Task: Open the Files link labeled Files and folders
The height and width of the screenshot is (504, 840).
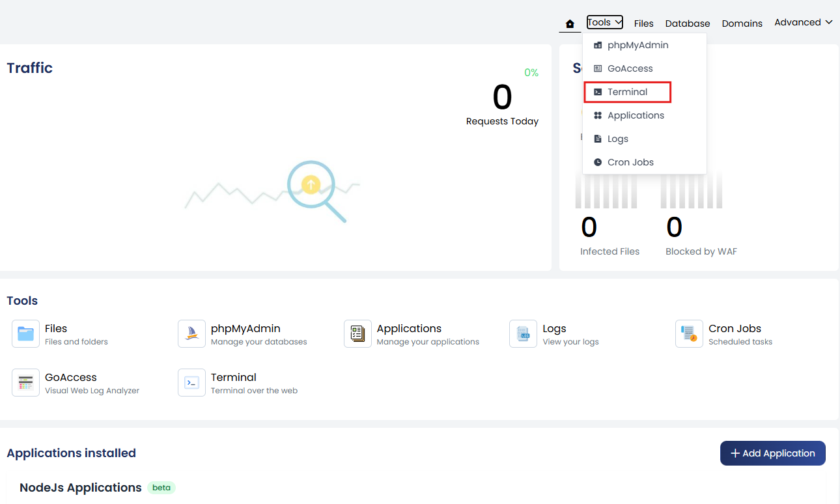Action: [76, 334]
